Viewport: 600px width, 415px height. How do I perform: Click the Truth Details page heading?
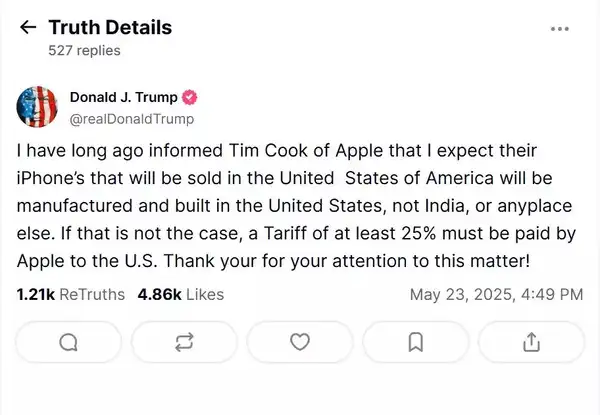pos(110,28)
